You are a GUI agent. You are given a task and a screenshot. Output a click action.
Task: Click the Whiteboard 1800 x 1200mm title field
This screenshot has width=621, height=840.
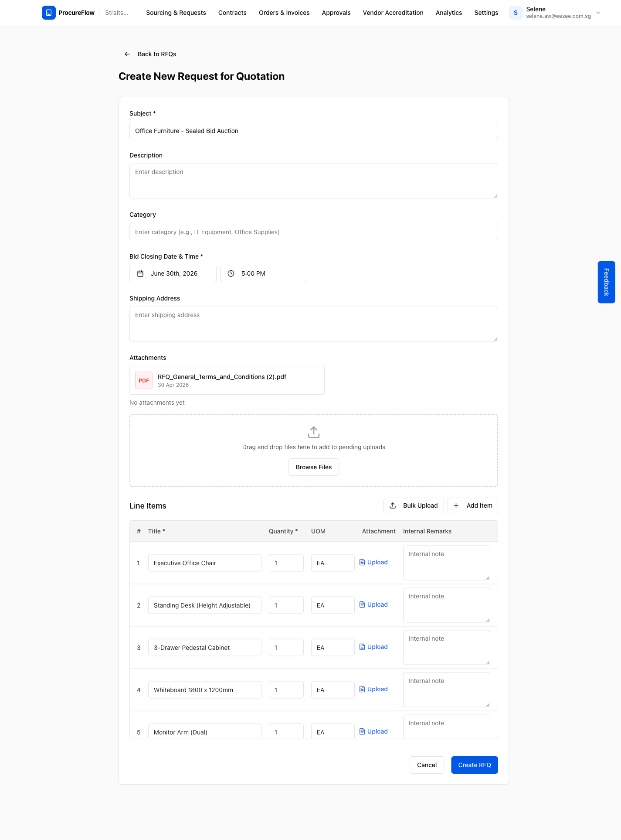point(205,690)
